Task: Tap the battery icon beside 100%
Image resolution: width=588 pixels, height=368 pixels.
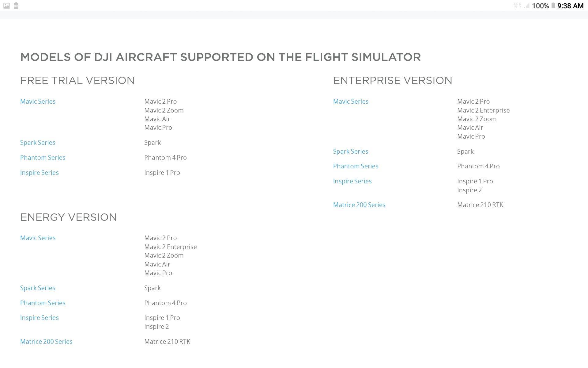Action: [553, 6]
